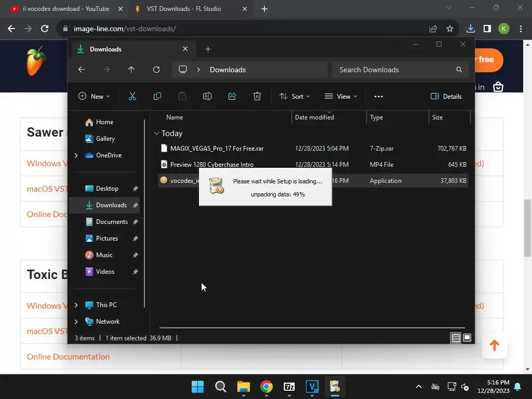This screenshot has width=532, height=399.
Task: Open the New dropdown in Explorer
Action: pyautogui.click(x=95, y=96)
